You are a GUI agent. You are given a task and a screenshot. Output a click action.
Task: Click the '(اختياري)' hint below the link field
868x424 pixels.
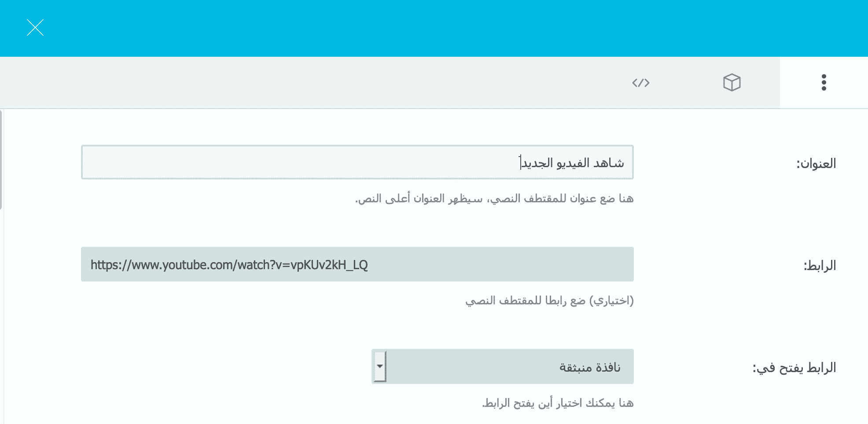(x=549, y=301)
